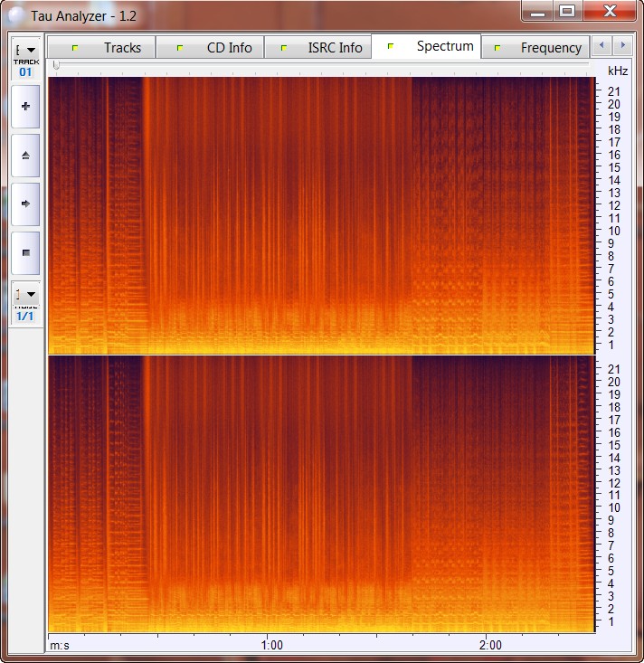
Task: Maximize the Tau Analyzer window
Action: tap(567, 12)
